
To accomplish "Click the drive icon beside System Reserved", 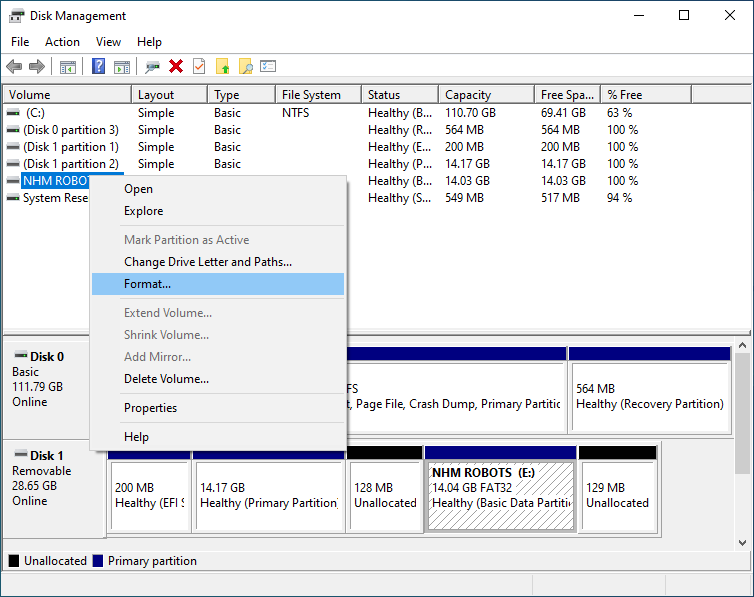I will pyautogui.click(x=13, y=198).
